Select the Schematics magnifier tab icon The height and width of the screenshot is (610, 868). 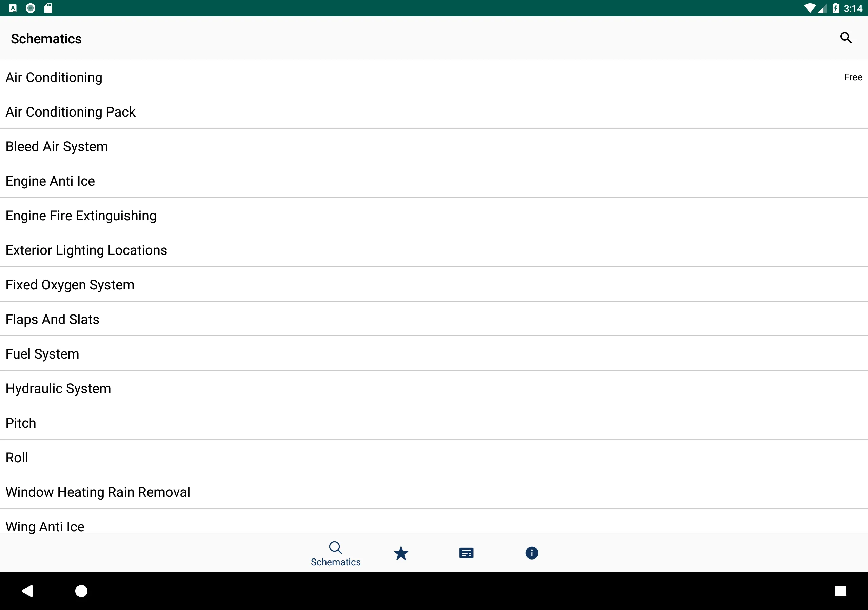point(336,547)
